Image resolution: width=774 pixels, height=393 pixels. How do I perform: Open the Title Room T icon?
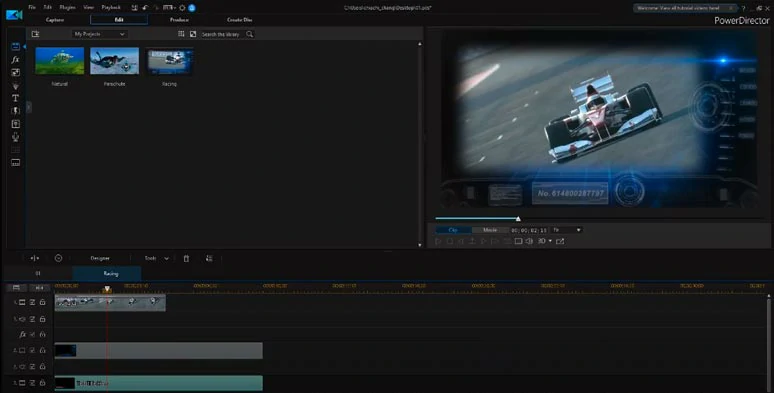pos(15,98)
